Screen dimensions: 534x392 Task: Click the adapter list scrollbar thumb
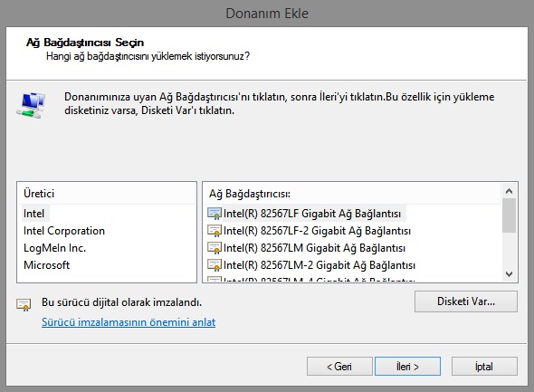(510, 215)
